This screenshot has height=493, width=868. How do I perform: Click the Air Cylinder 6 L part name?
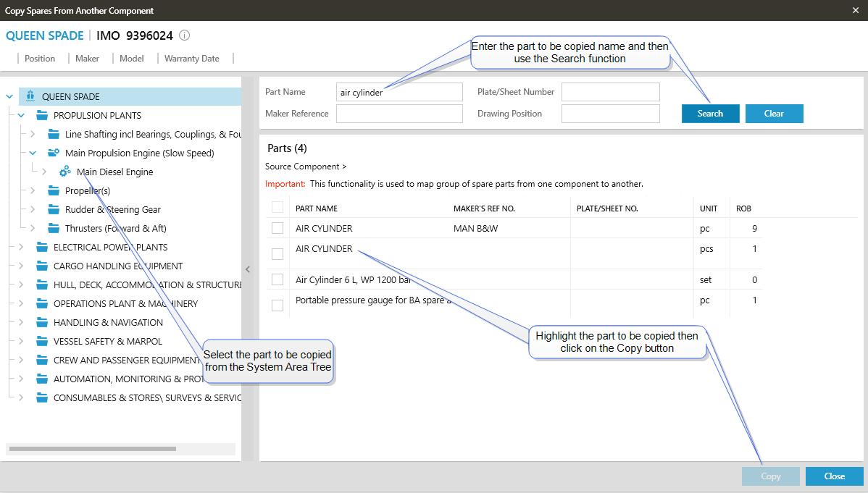click(353, 279)
